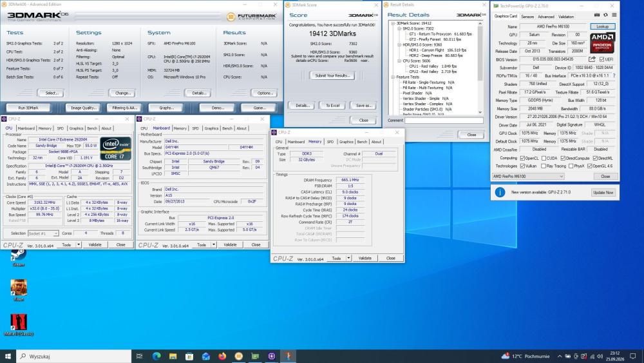Click the To Excel button
The image size is (644, 363).
(x=333, y=106)
